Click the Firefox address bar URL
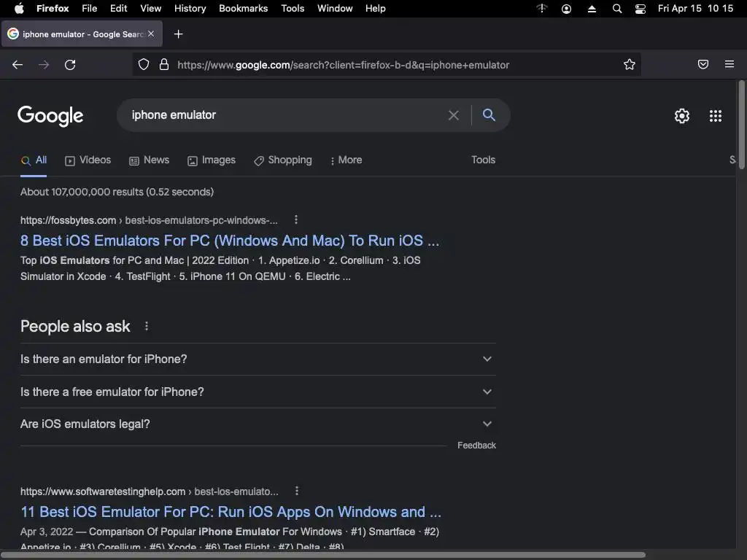 [344, 65]
